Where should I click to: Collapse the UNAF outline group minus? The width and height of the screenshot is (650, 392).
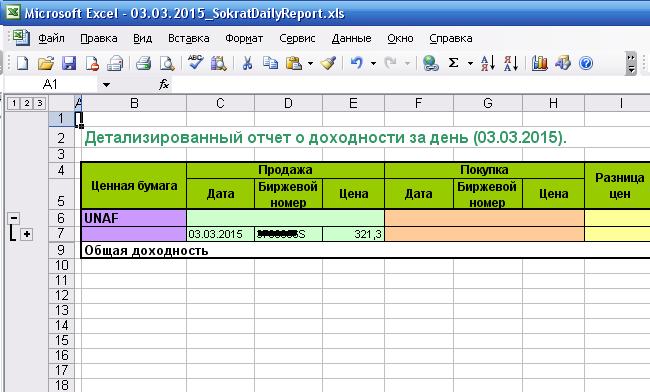point(14,218)
